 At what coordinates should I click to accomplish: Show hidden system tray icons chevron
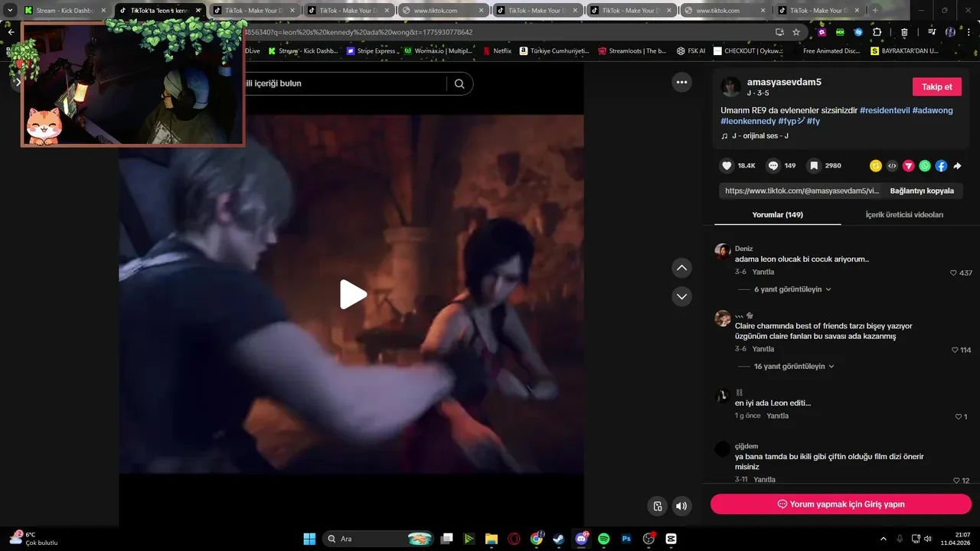click(x=883, y=539)
